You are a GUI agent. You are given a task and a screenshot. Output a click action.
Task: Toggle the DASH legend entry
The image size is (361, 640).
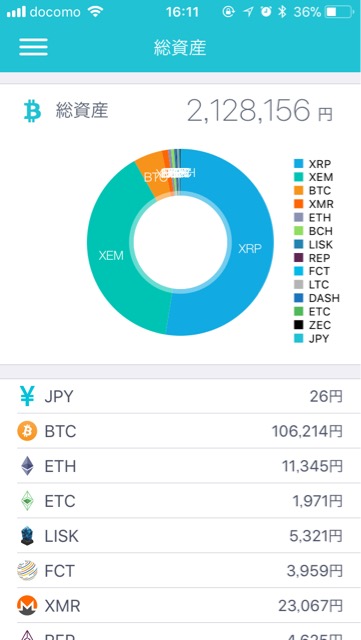(317, 298)
